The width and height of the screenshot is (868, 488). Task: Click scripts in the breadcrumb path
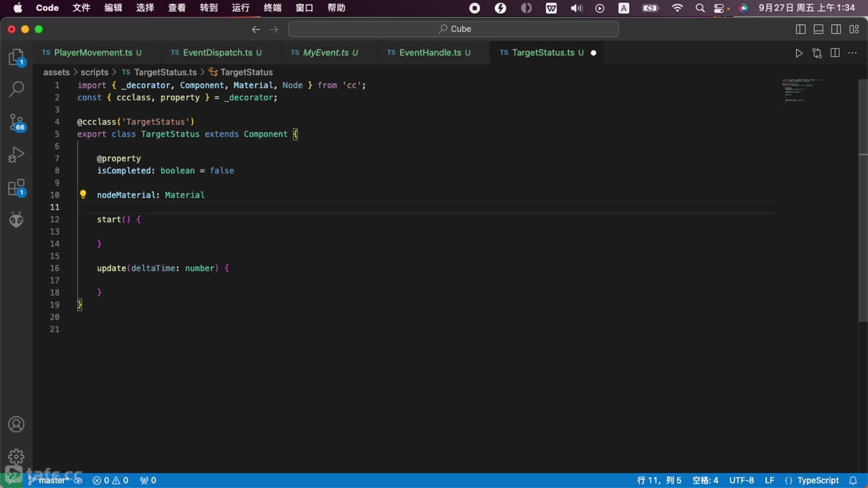click(94, 72)
